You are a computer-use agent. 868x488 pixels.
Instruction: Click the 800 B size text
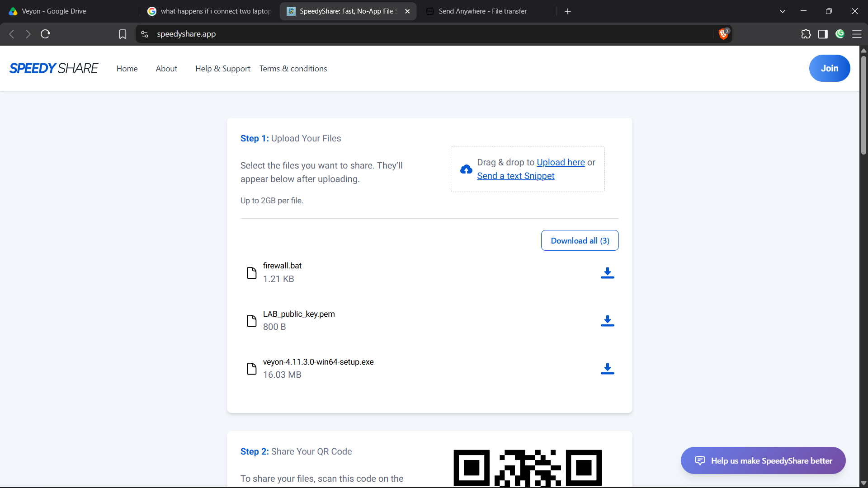[274, 327]
